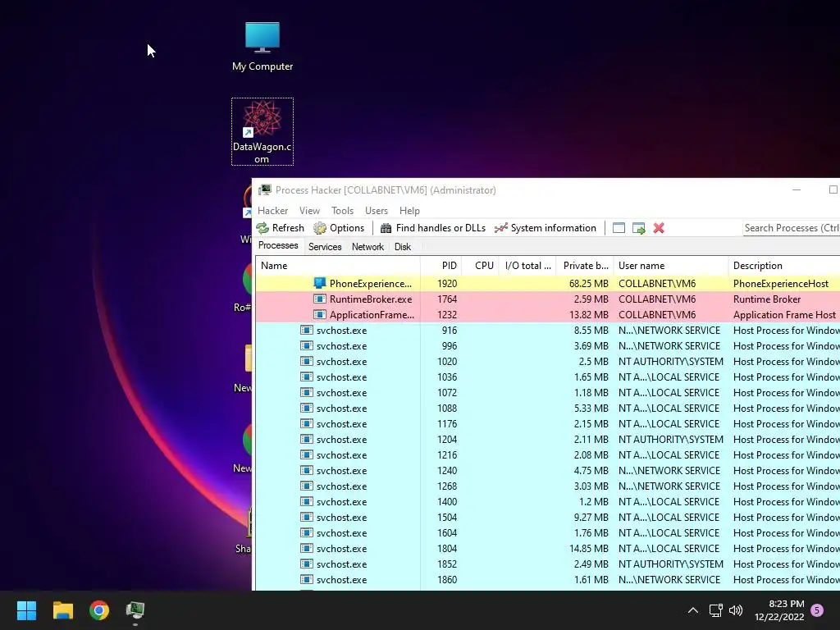
Task: Select the 9.27 MB private bytes value
Action: [x=591, y=518]
